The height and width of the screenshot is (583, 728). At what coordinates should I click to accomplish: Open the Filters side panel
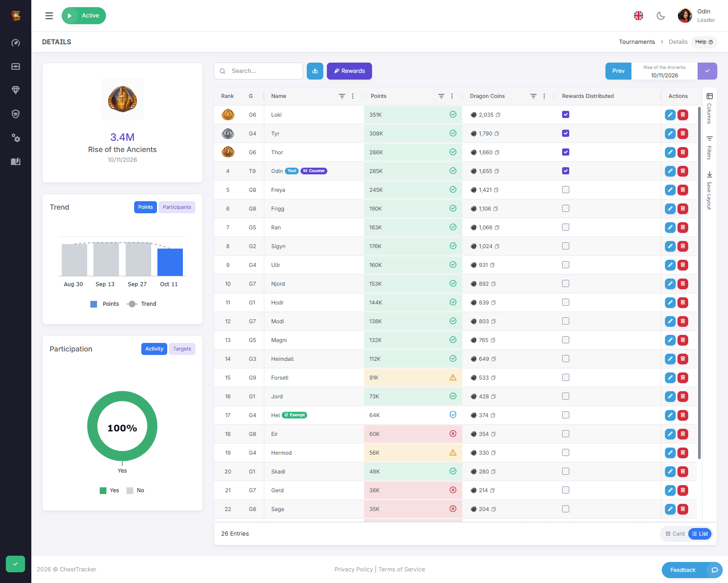click(710, 148)
